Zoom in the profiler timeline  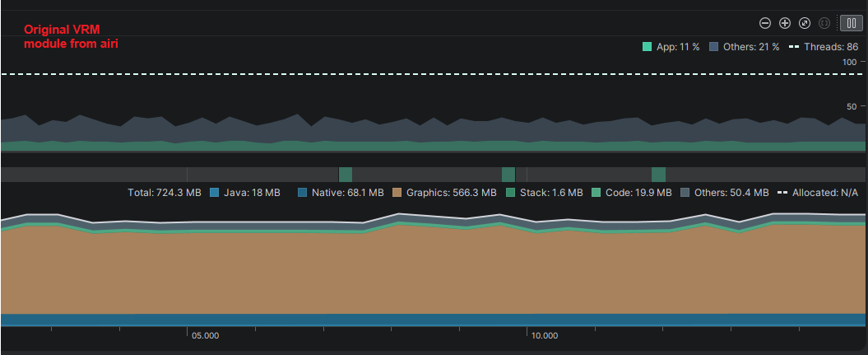click(x=785, y=23)
